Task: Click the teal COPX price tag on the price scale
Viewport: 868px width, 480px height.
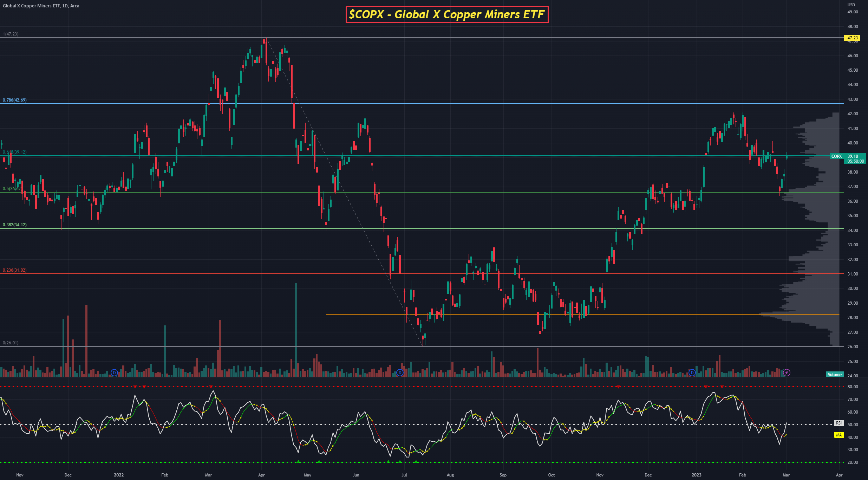Action: (837, 156)
